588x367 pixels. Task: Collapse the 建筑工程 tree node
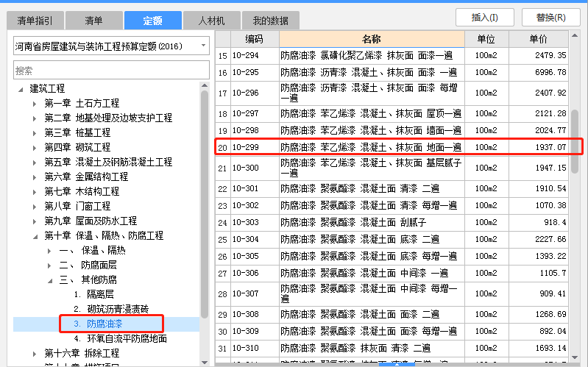pyautogui.click(x=21, y=89)
